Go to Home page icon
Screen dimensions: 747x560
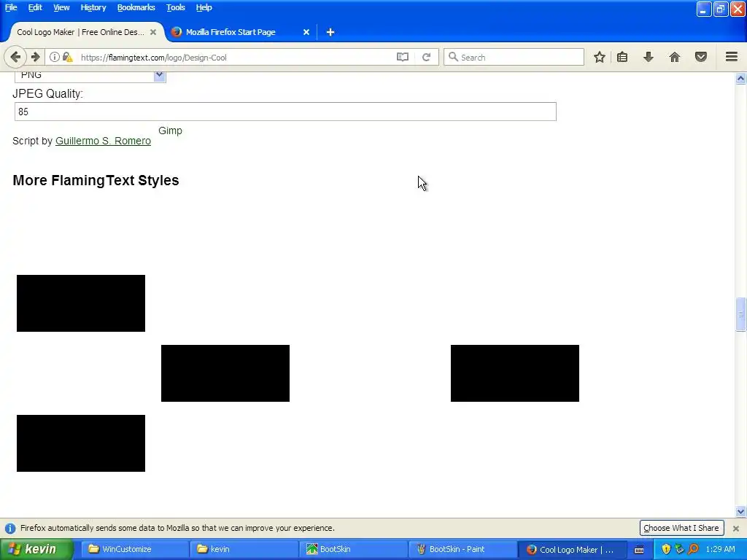coord(675,57)
